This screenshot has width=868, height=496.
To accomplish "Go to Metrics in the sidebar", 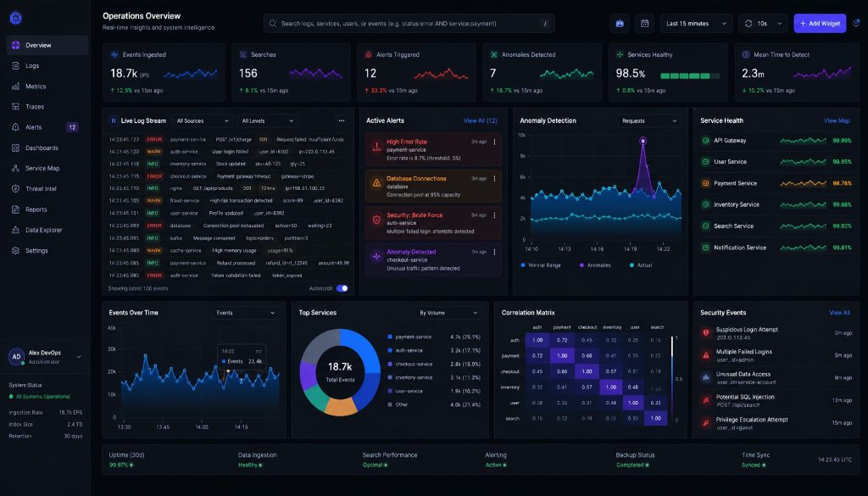I will 47,86.
